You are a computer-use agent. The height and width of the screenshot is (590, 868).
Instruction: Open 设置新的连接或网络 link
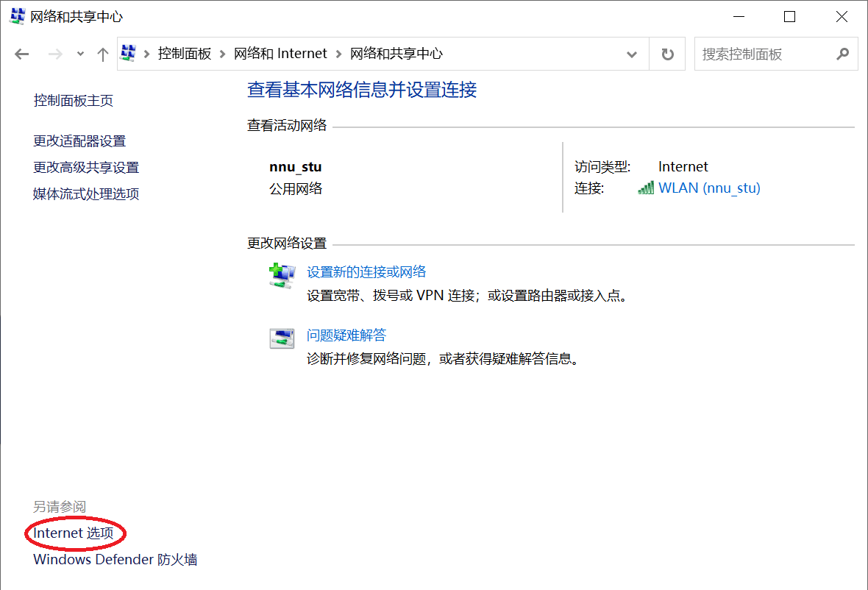pyautogui.click(x=366, y=271)
